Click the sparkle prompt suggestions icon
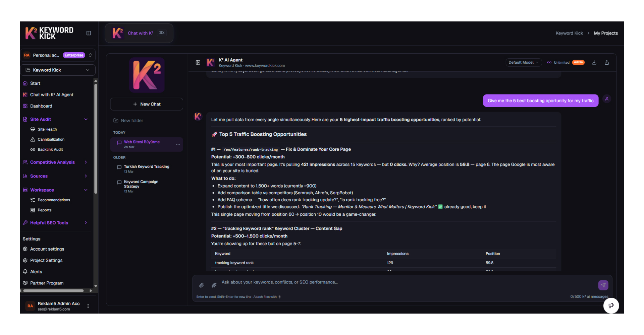The image size is (644, 335). (x=214, y=285)
